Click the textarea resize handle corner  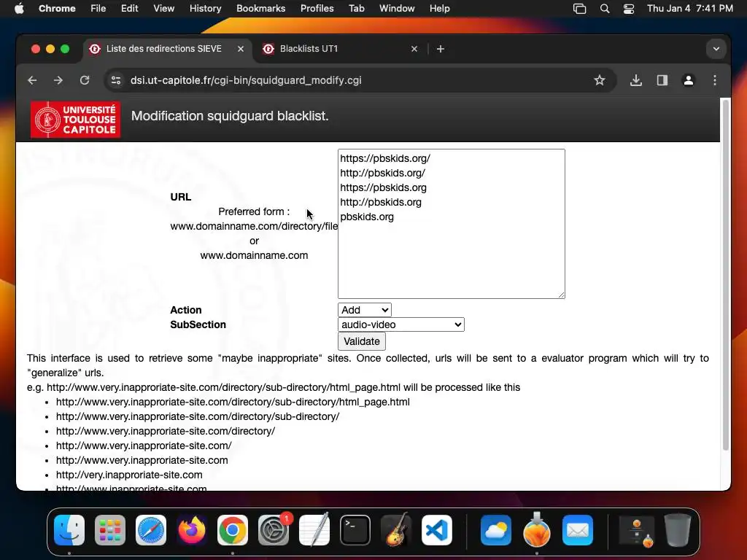561,295
